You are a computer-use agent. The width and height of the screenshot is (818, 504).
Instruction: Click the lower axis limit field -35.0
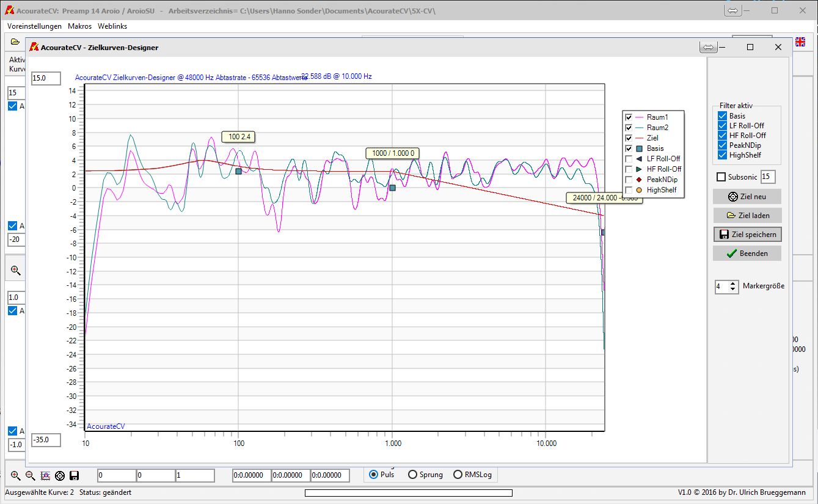46,440
